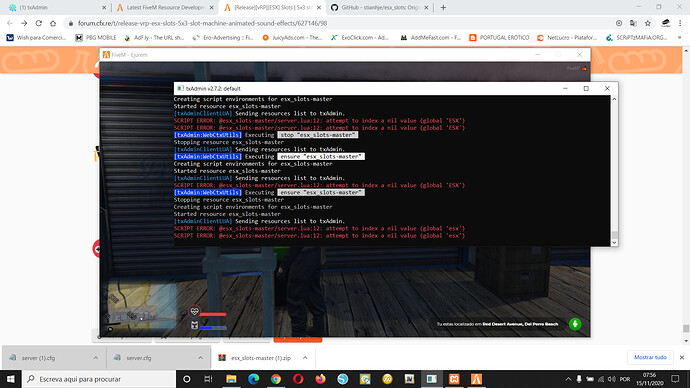Image resolution: width=690 pixels, height=388 pixels.
Task: Open File Explorer from the taskbar
Action: (x=231, y=379)
